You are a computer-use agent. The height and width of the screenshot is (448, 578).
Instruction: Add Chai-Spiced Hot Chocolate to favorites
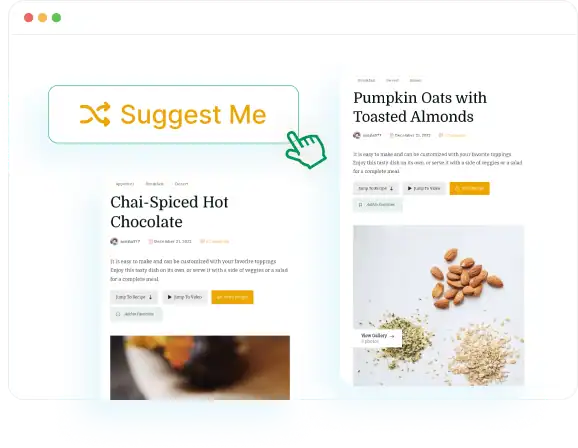pos(136,314)
